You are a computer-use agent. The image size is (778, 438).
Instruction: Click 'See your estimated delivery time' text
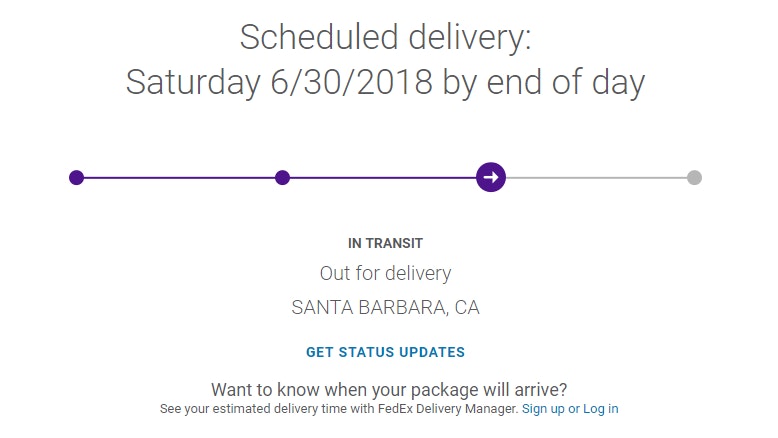[x=245, y=409]
